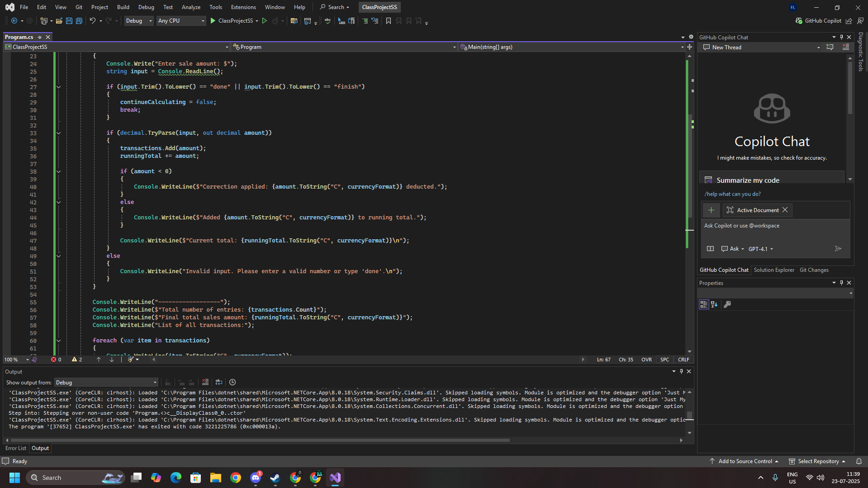Click the bookmark toggle icon in toolbar

388,21
